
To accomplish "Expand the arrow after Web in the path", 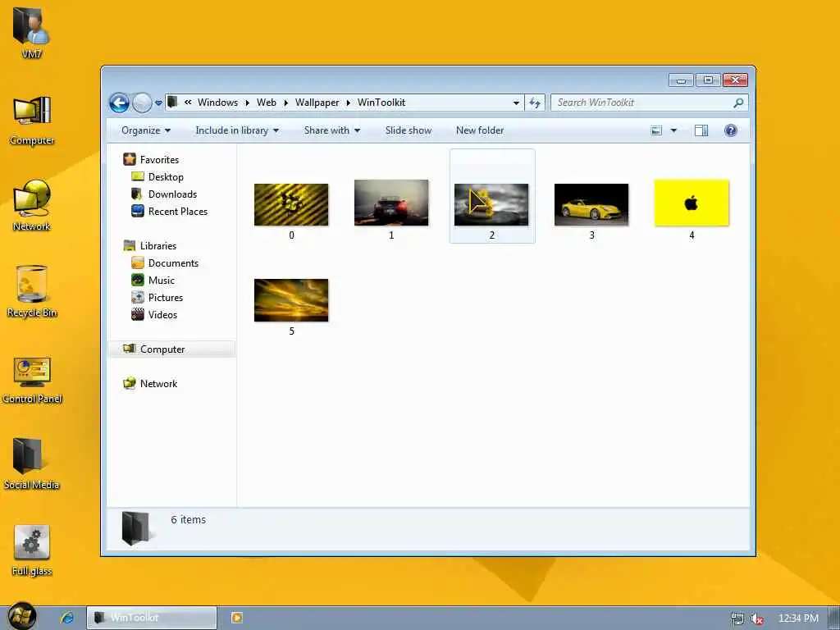I will pyautogui.click(x=286, y=103).
